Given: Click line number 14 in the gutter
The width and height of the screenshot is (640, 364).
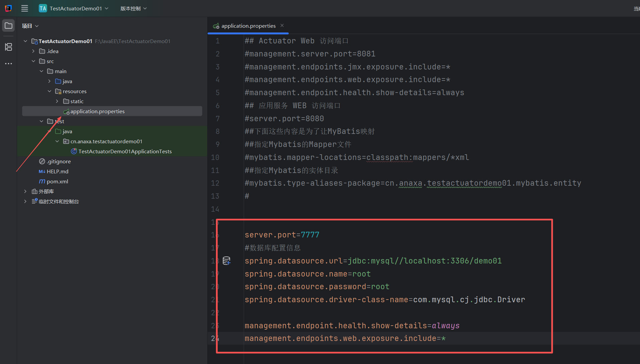Looking at the screenshot, I should coord(215,209).
